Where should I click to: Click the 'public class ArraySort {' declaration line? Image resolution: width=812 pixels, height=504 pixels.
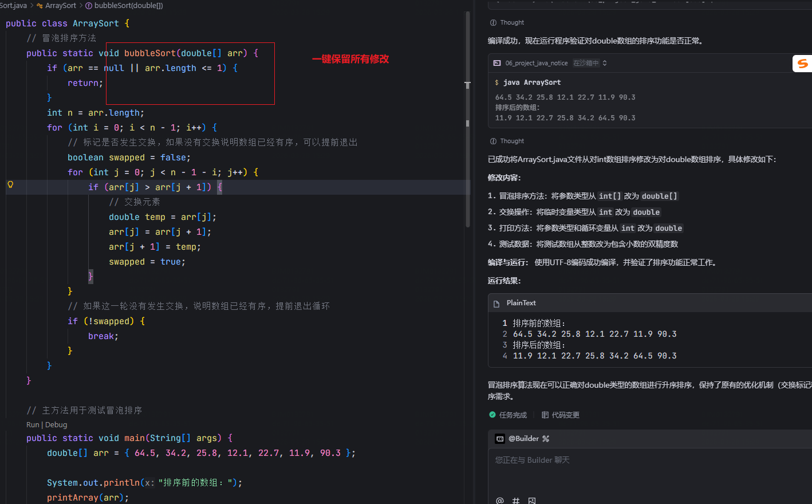[x=68, y=23]
